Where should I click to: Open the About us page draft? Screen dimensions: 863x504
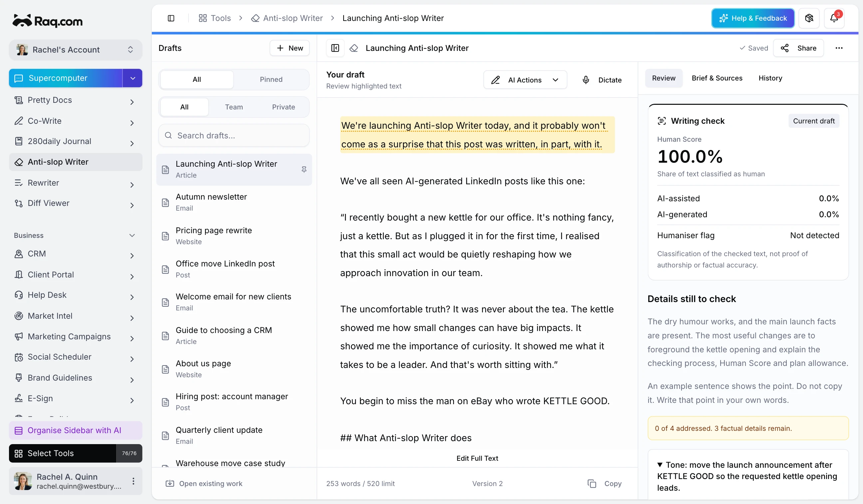click(x=234, y=369)
